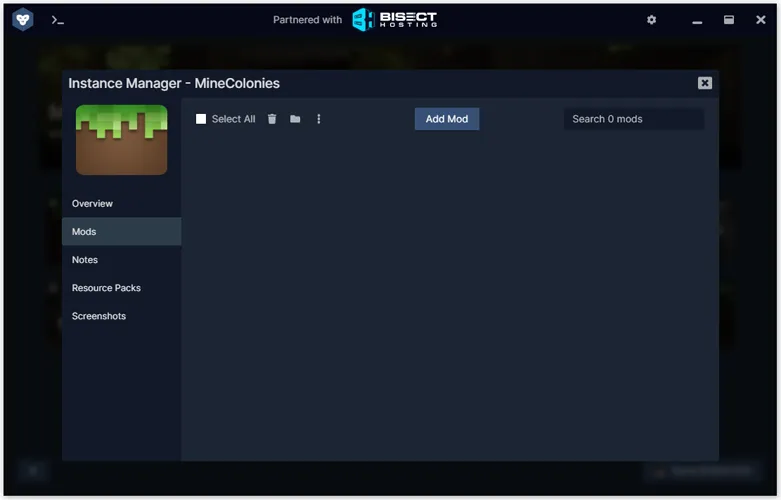This screenshot has width=781, height=500.
Task: Open the Screenshots tab
Action: coord(122,316)
